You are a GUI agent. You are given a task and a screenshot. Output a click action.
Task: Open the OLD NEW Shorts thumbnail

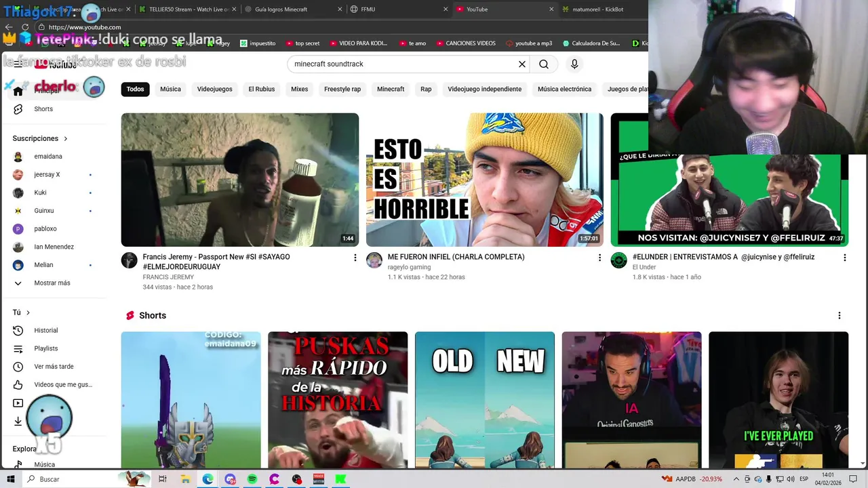(485, 400)
